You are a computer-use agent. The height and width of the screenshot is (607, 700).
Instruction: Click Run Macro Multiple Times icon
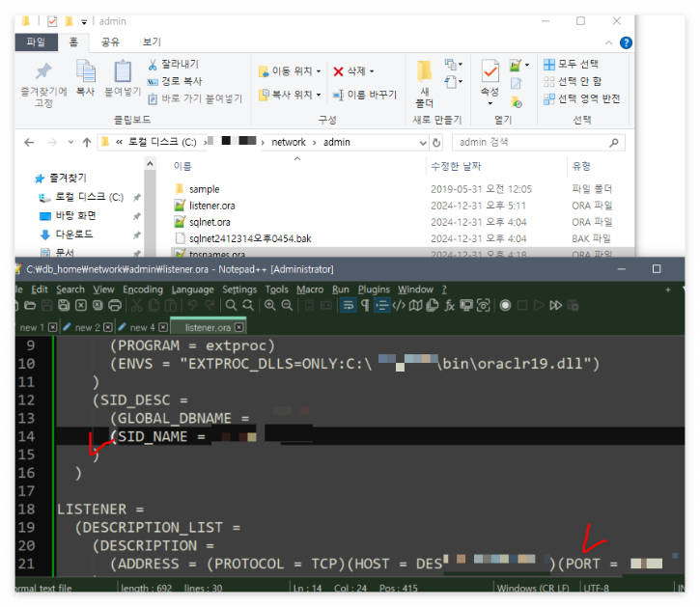pos(556,305)
